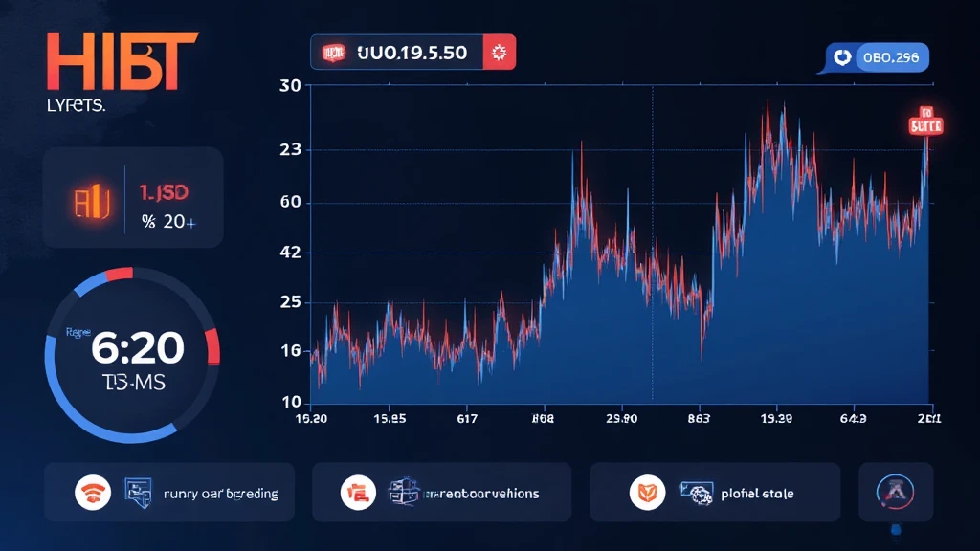Click the blue circle icon in 0BO.256 bubble

[x=843, y=57]
